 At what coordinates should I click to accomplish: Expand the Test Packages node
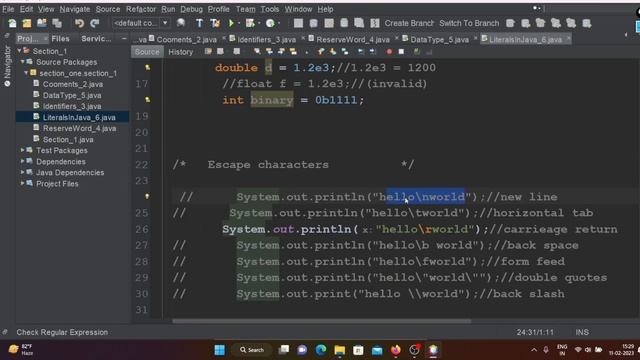pyautogui.click(x=22, y=150)
